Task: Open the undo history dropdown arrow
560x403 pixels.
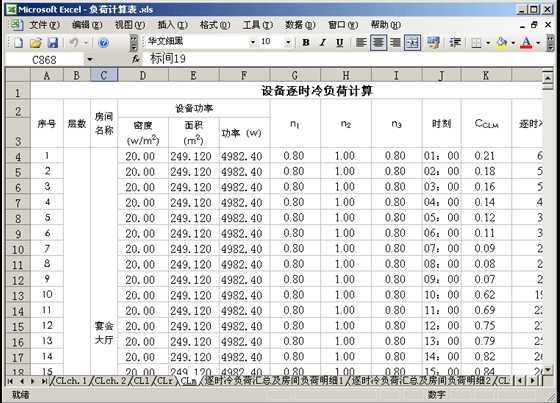Action: pos(86,43)
